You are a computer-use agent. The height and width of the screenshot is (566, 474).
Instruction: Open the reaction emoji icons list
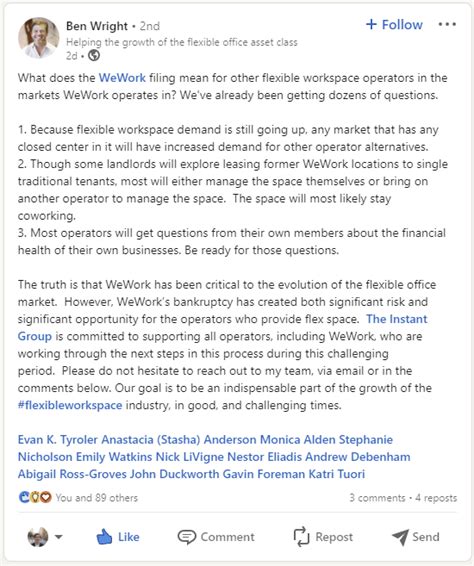[35, 497]
